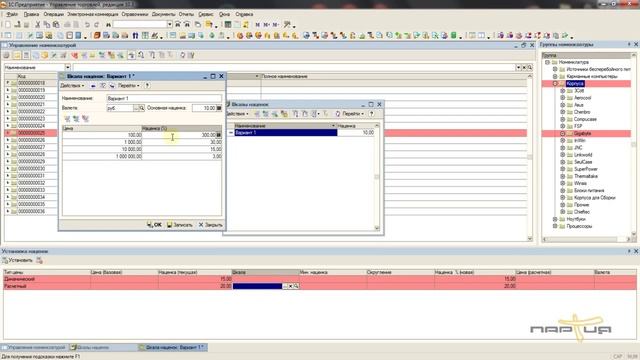Click the Валюта field with руб
This screenshot has width=640, height=360.
(120, 108)
